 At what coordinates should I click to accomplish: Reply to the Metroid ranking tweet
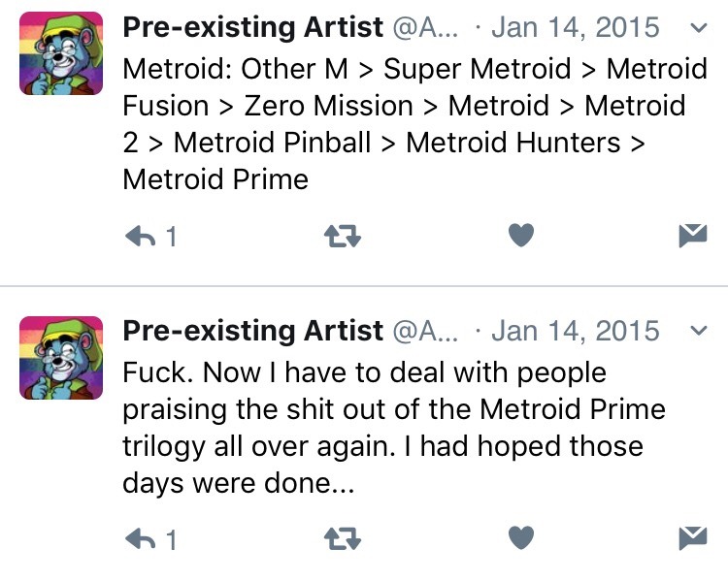[x=142, y=236]
